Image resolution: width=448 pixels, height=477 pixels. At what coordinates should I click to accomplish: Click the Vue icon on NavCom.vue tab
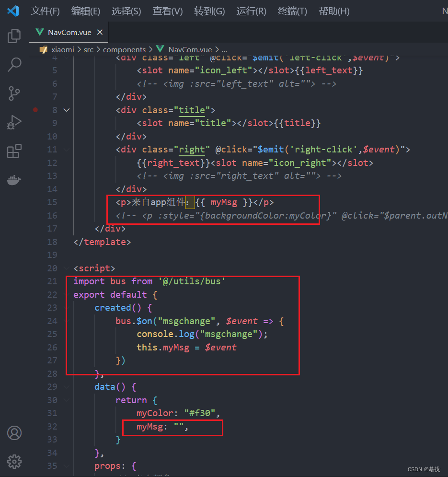(40, 32)
